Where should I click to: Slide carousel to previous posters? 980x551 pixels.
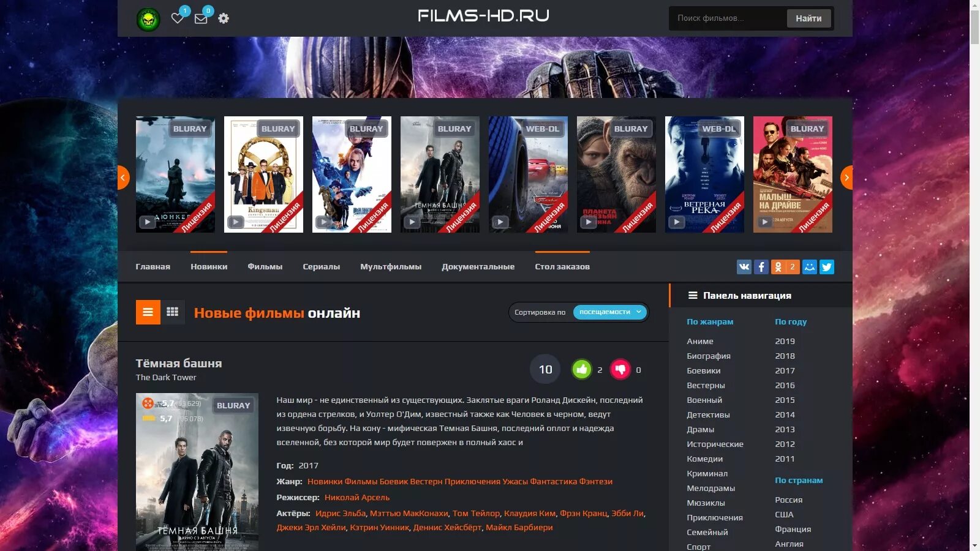(123, 178)
